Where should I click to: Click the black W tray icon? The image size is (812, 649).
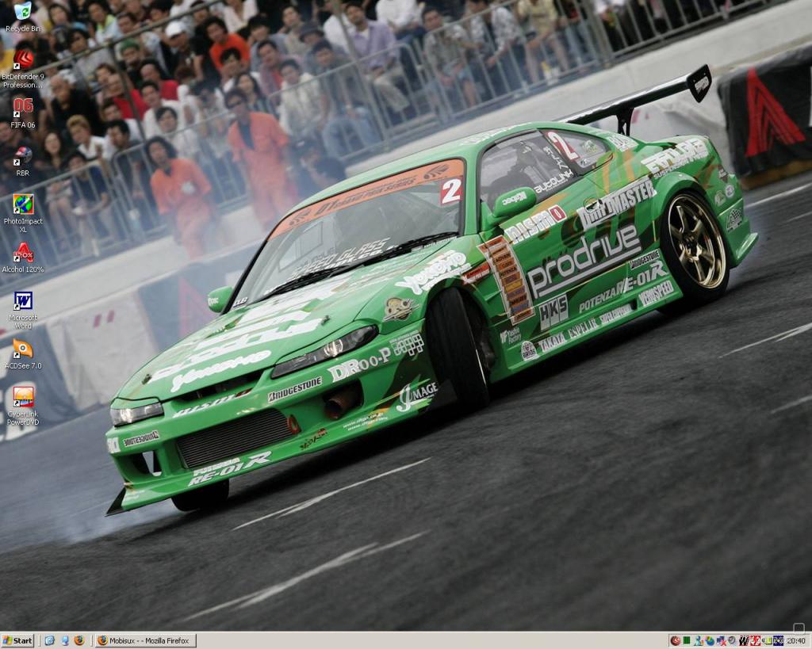pyautogui.click(x=745, y=641)
